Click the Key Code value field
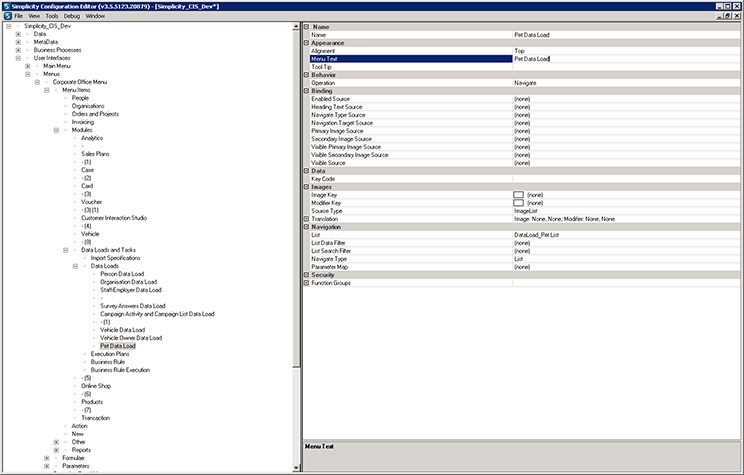Viewport: 744px width, 475px height. [626, 179]
